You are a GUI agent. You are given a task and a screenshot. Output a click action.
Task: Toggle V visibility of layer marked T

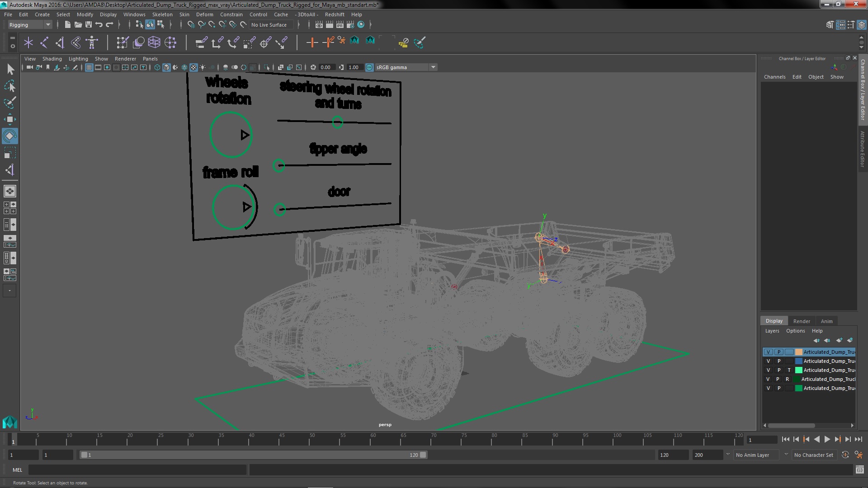[768, 370]
